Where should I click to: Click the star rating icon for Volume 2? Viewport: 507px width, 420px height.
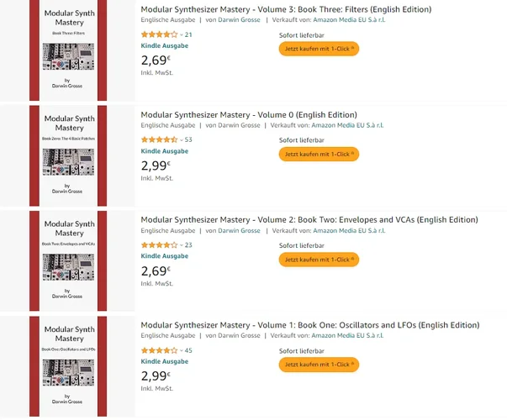click(x=158, y=244)
